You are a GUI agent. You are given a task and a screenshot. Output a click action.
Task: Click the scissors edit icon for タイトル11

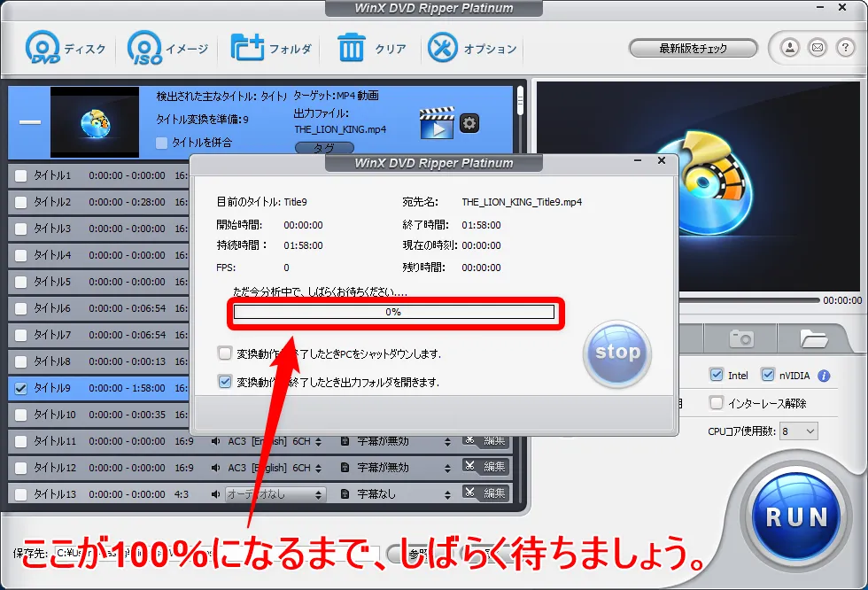coord(470,440)
